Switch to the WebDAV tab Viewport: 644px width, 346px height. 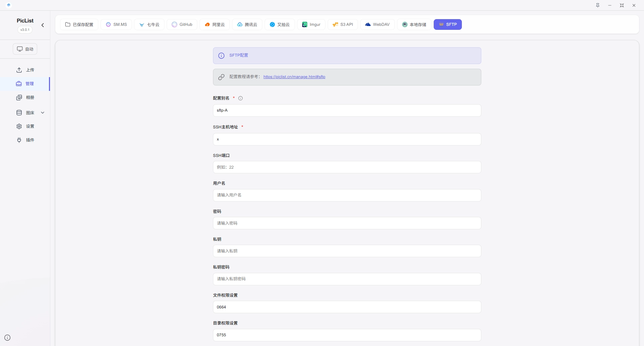378,24
